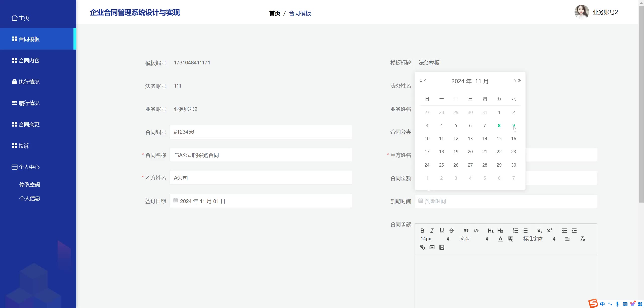Screen dimensions: 644x308
Task: Click the 首页 breadcrumb link
Action: pyautogui.click(x=274, y=13)
